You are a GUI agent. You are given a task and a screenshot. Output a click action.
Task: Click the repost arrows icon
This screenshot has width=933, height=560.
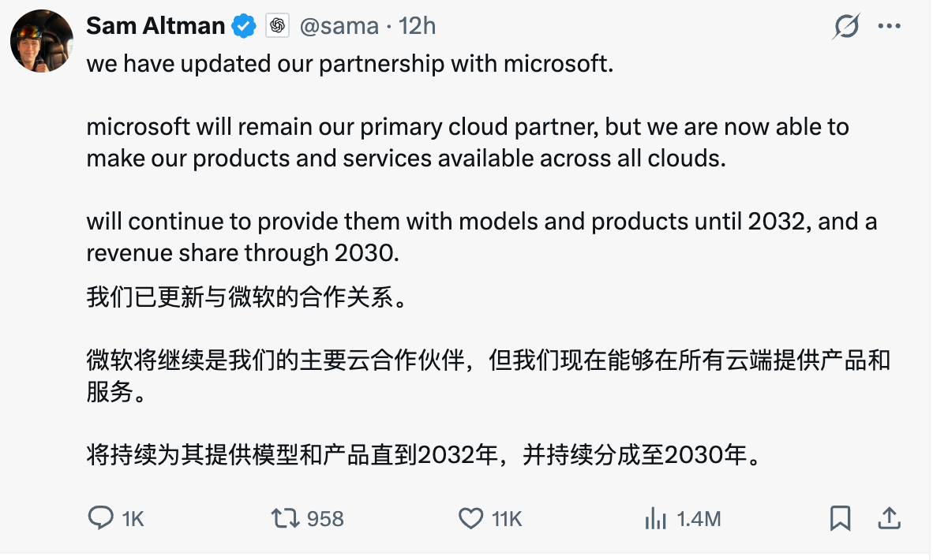(284, 518)
